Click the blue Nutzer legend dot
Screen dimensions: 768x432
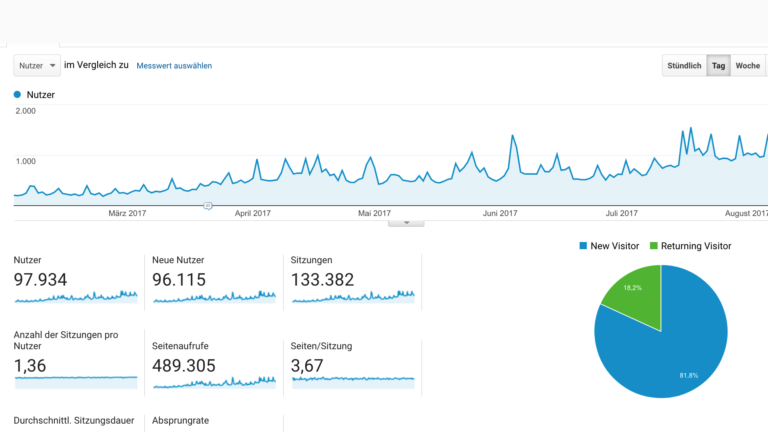coord(17,94)
